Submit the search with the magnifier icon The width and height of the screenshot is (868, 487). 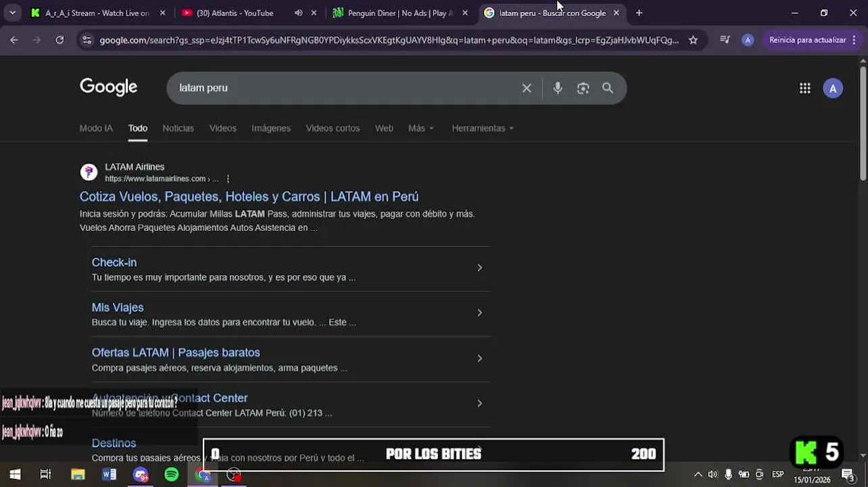coord(608,88)
